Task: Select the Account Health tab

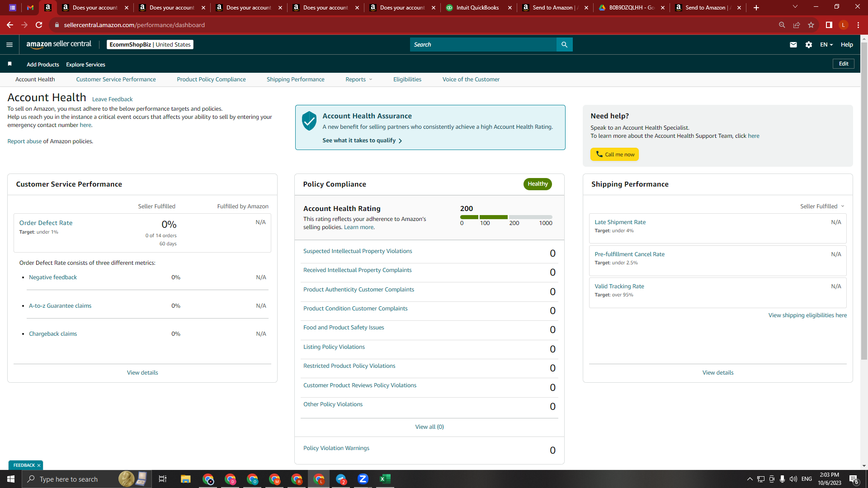Action: [35, 80]
